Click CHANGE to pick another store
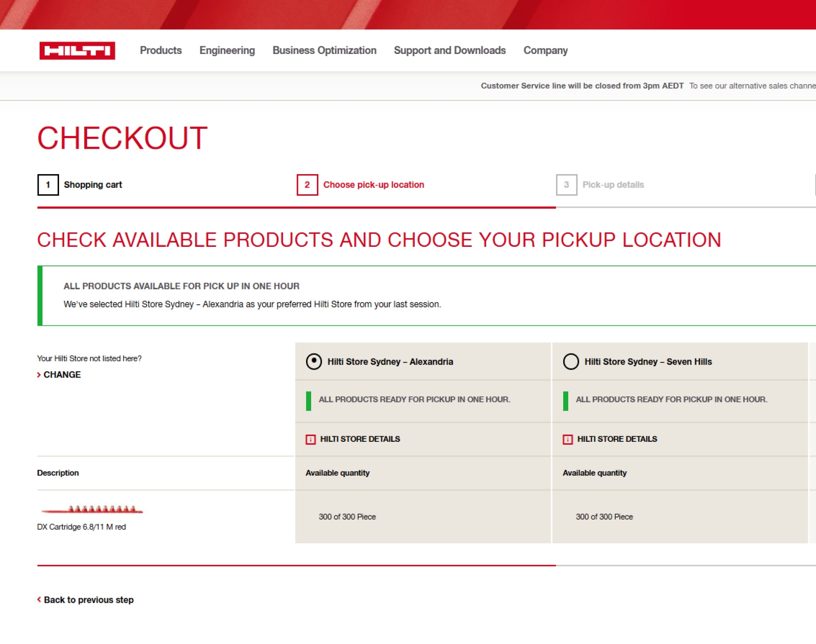Screen dimensions: 816x644 [62, 375]
